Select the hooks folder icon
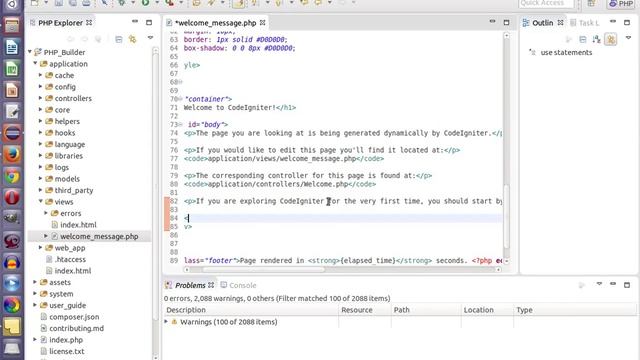Screen dimensions: 640x360 [x=49, y=133]
